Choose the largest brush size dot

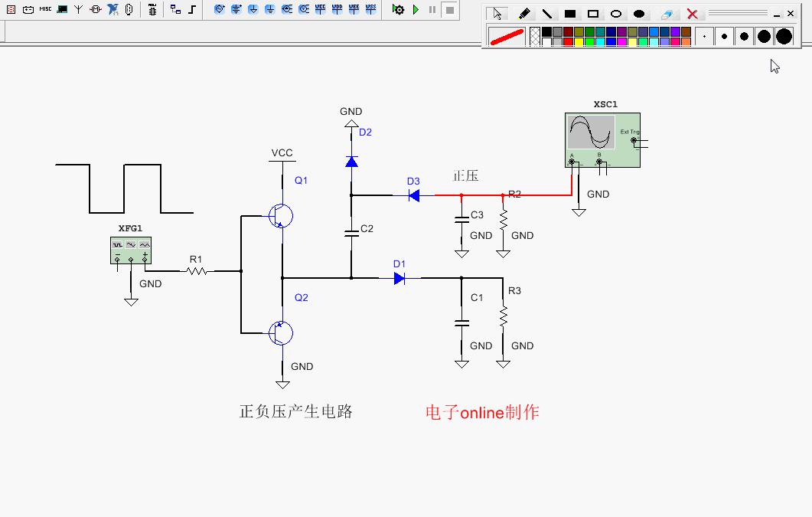pos(784,36)
